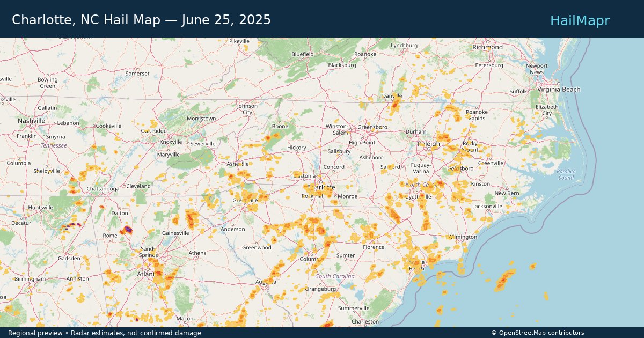This screenshot has width=644, height=338.
Task: Click the Macon city label
Action: pos(185,319)
